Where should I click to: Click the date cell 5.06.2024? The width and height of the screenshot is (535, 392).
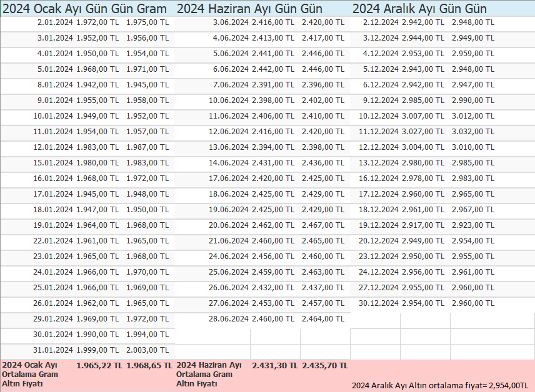click(231, 54)
